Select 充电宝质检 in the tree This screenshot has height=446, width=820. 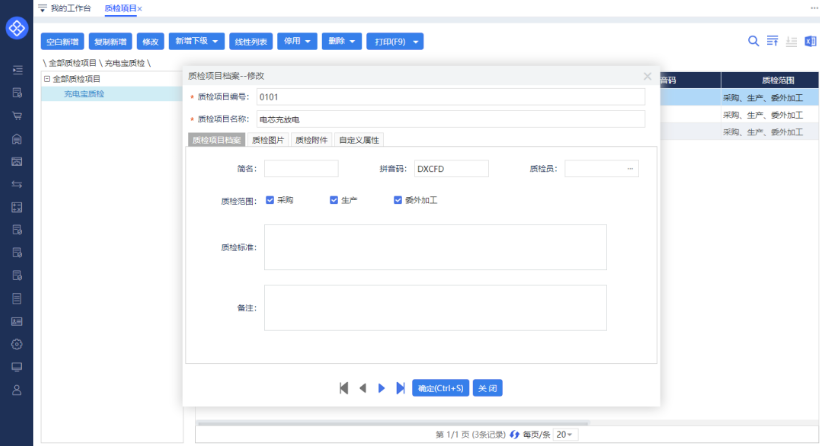click(x=84, y=94)
